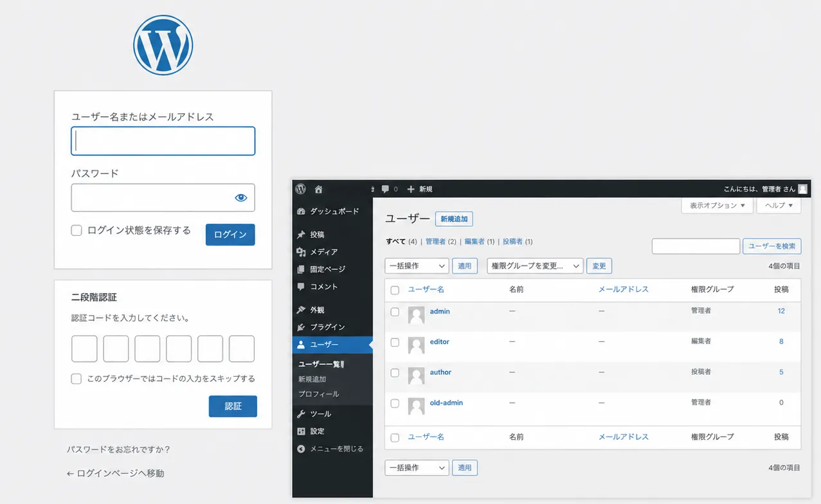Open site home icon in admin bar

click(x=318, y=189)
